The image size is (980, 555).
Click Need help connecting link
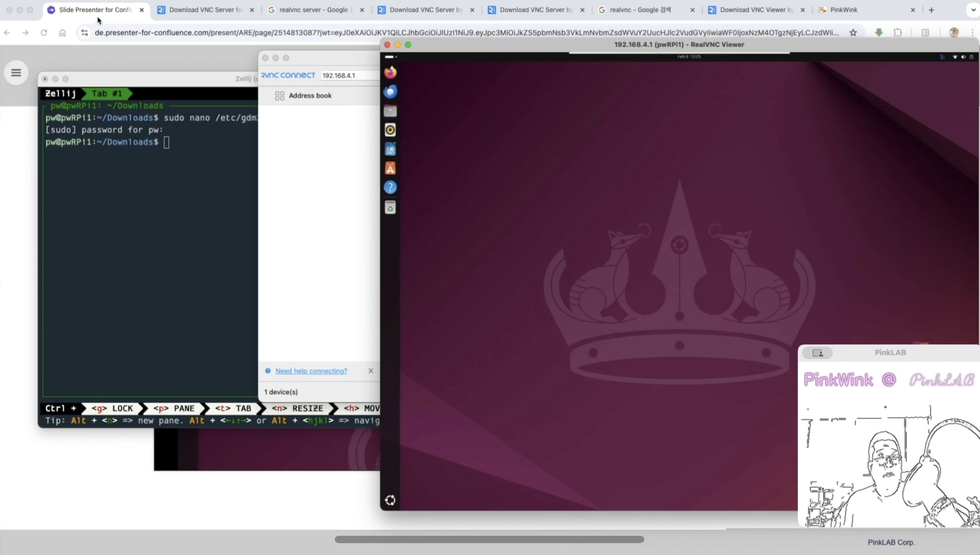point(311,371)
